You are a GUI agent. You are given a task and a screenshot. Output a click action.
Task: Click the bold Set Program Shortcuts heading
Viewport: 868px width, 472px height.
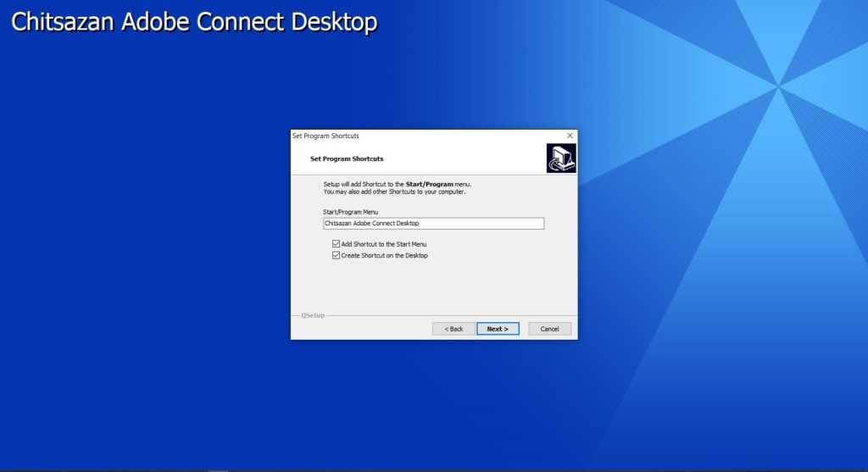347,158
